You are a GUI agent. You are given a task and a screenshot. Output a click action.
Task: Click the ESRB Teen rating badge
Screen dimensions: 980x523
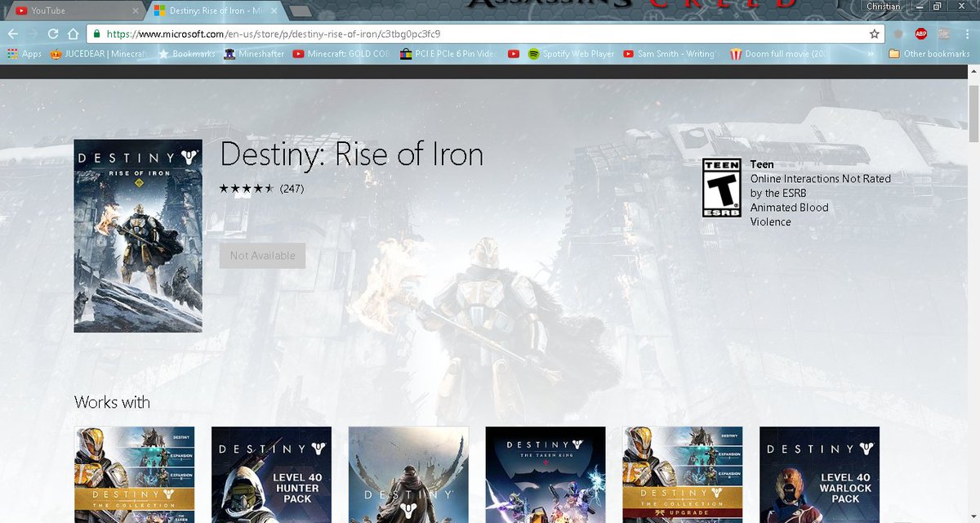[722, 187]
